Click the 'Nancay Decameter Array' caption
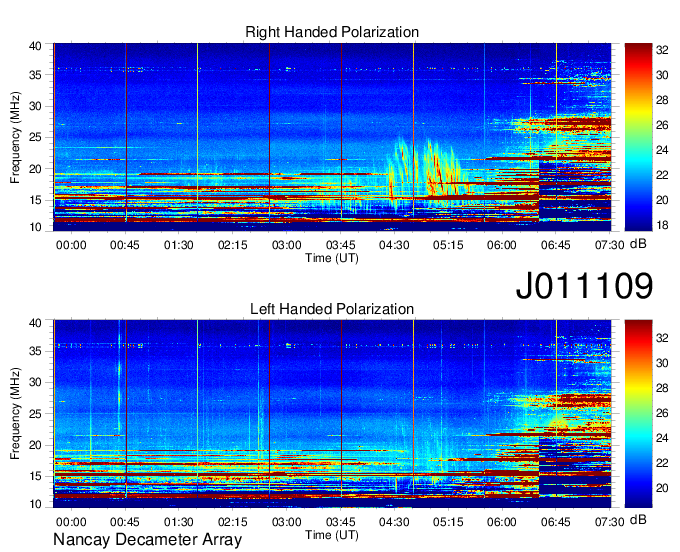 tap(147, 540)
